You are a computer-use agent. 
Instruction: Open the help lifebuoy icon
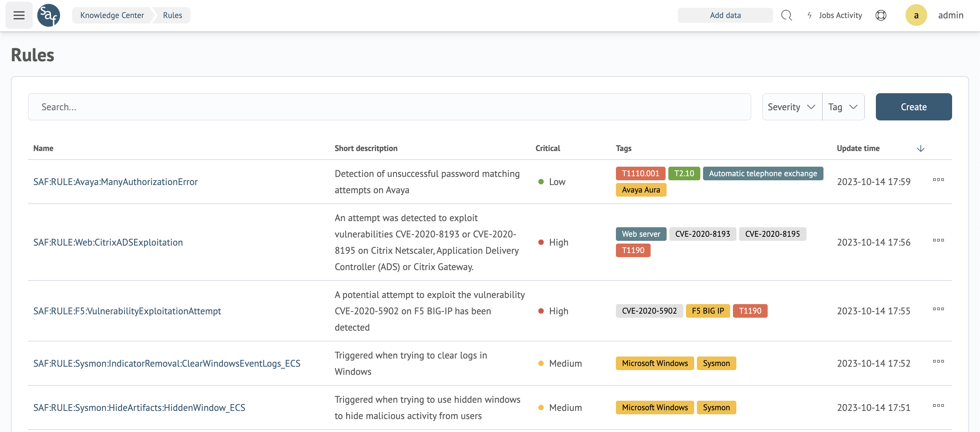pos(880,15)
